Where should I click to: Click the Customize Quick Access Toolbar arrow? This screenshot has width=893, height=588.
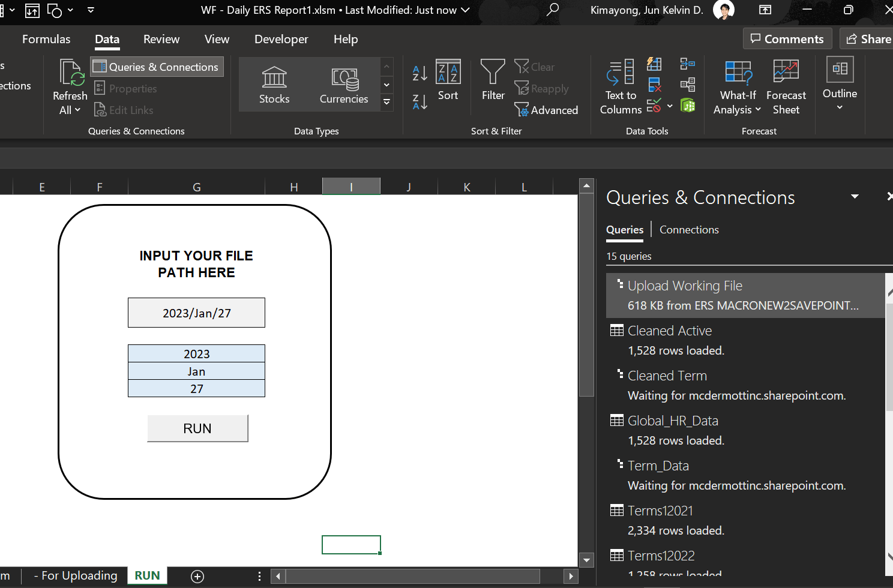(x=91, y=10)
